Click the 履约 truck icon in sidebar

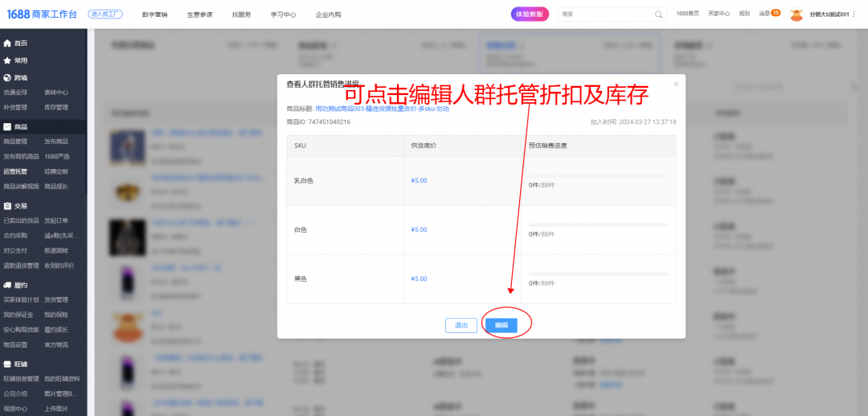(x=7, y=285)
